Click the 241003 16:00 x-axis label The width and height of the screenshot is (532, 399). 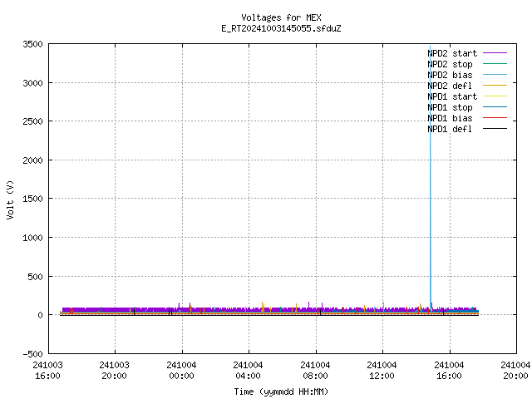(47, 371)
